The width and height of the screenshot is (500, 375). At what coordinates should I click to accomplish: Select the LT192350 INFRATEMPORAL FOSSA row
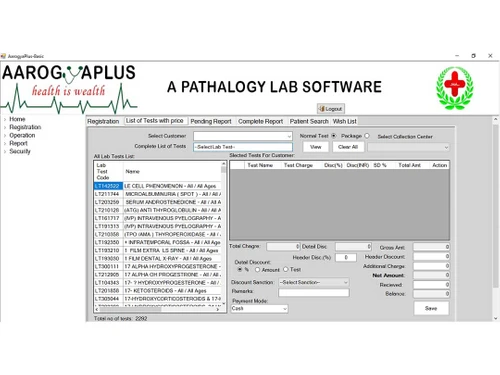[157, 242]
